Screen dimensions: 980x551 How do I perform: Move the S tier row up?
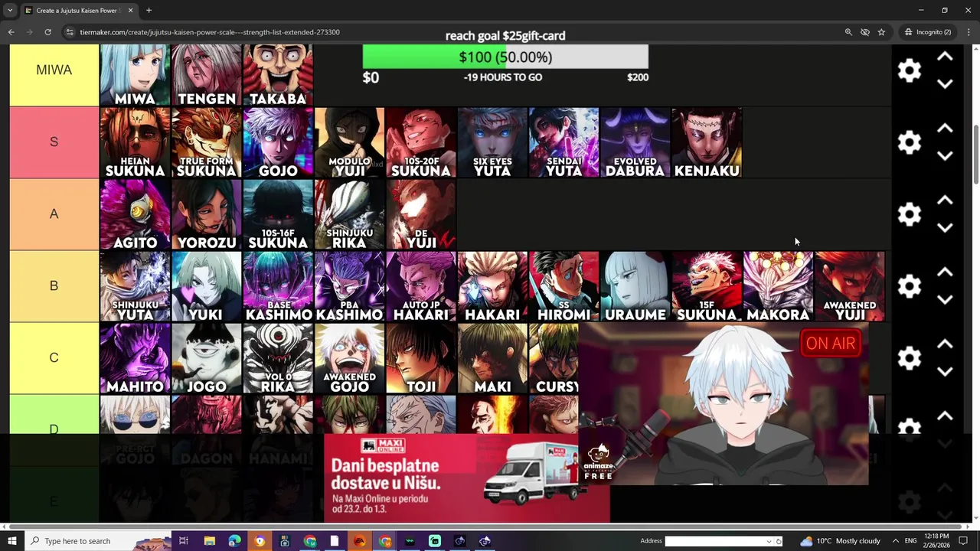(945, 129)
